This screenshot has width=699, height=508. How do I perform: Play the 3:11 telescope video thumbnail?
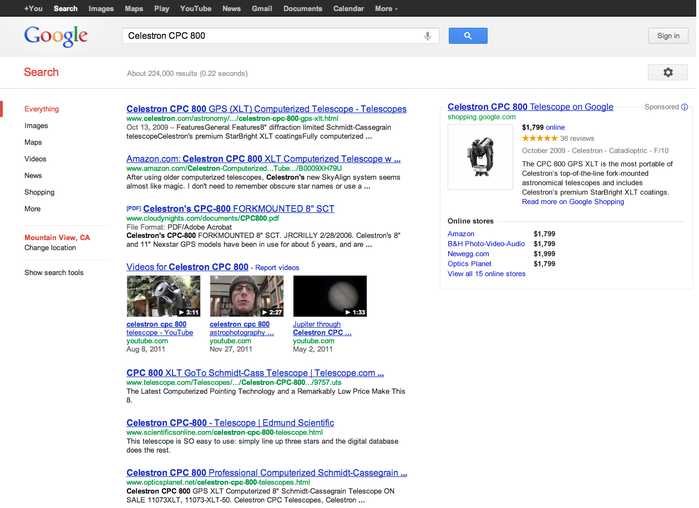pyautogui.click(x=163, y=296)
